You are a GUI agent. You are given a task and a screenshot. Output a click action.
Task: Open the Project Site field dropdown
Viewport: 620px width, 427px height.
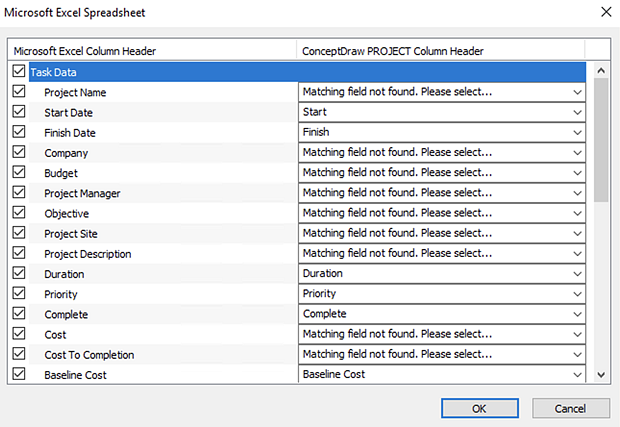tap(442, 233)
